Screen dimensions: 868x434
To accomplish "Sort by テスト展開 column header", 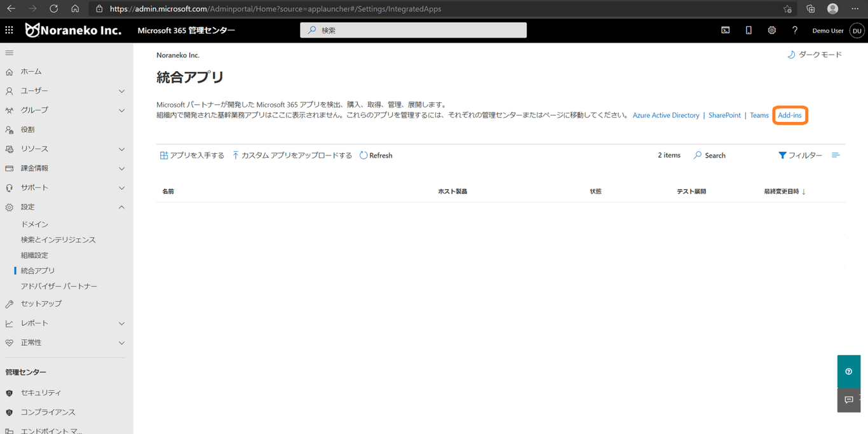I will coord(691,191).
